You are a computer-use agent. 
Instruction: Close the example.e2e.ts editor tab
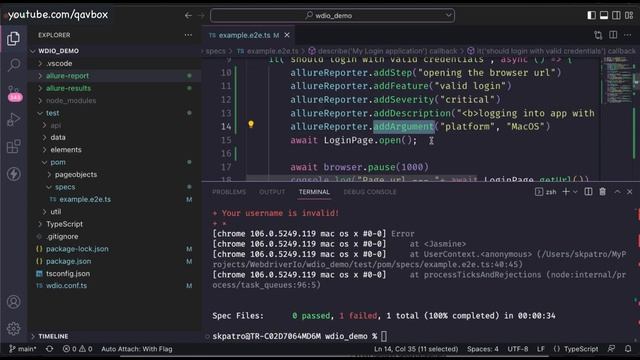[287, 35]
